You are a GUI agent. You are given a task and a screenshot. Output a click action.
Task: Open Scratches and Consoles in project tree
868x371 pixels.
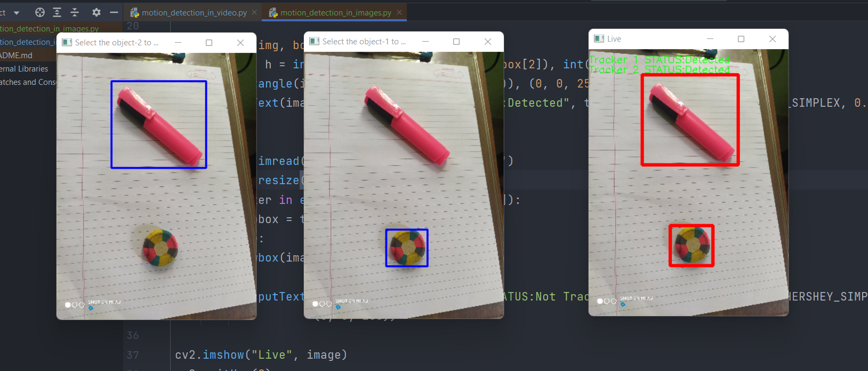tap(28, 82)
